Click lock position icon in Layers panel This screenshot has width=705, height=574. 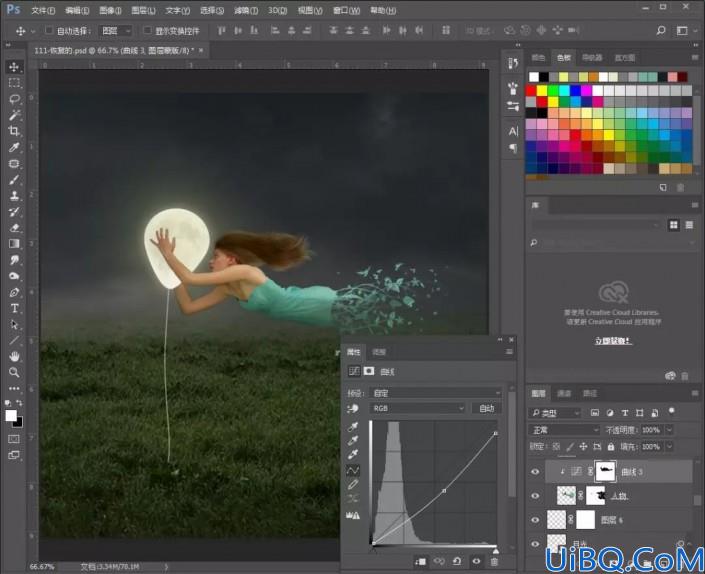tap(583, 446)
